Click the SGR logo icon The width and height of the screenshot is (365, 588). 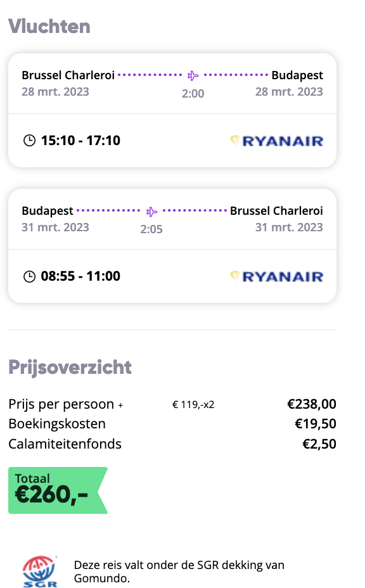point(40,572)
